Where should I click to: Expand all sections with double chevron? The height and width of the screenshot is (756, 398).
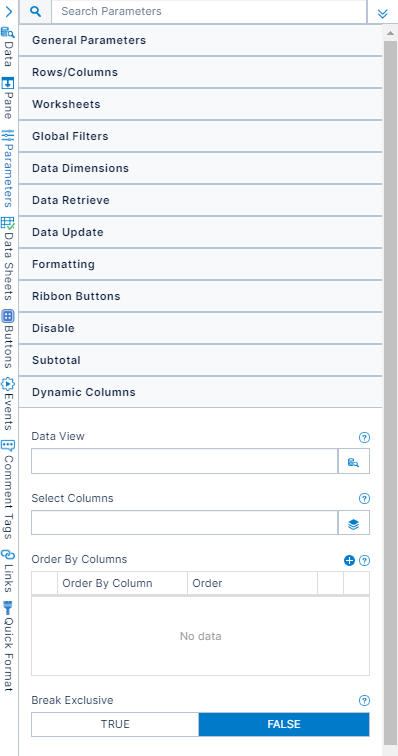pyautogui.click(x=383, y=13)
